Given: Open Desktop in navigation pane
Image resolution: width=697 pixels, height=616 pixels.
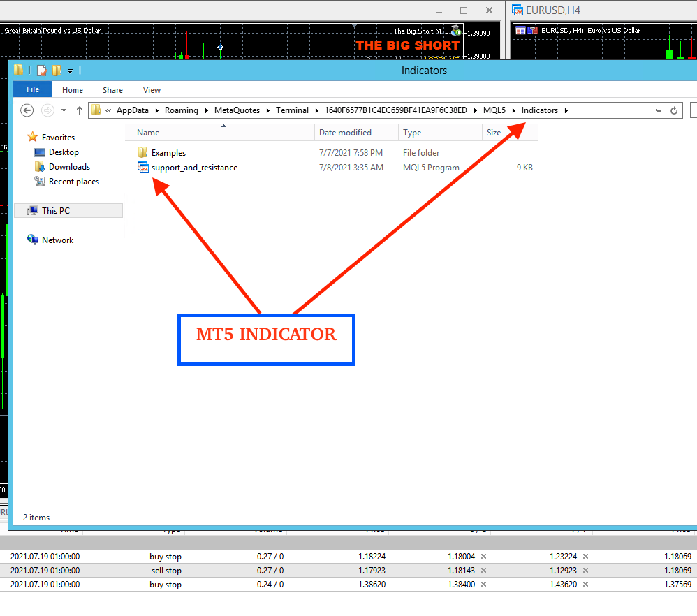Looking at the screenshot, I should pos(64,152).
